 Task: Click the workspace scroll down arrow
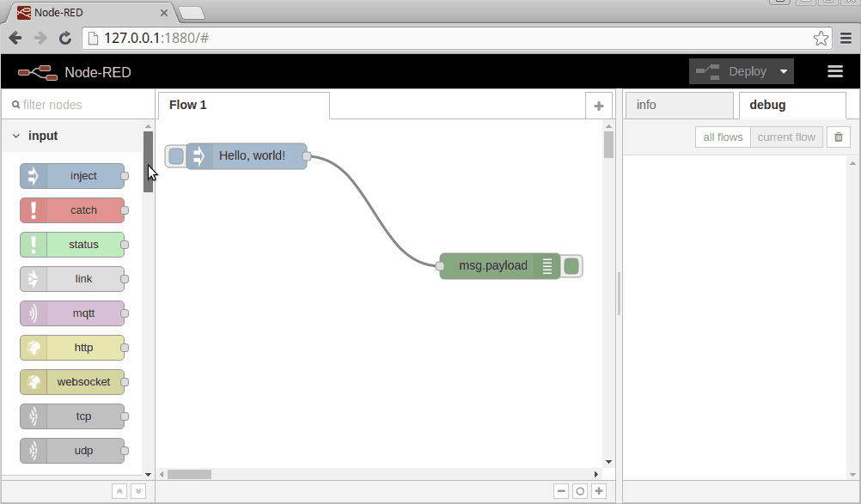coord(608,462)
